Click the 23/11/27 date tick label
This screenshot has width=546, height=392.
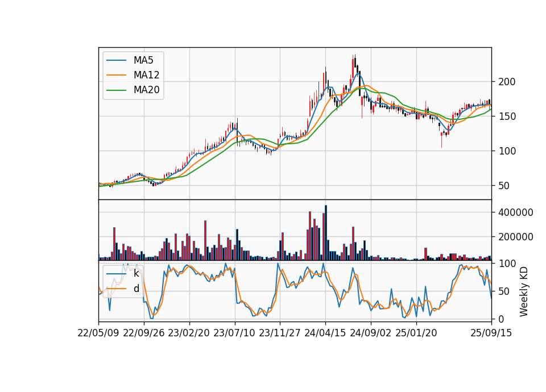pyautogui.click(x=280, y=333)
